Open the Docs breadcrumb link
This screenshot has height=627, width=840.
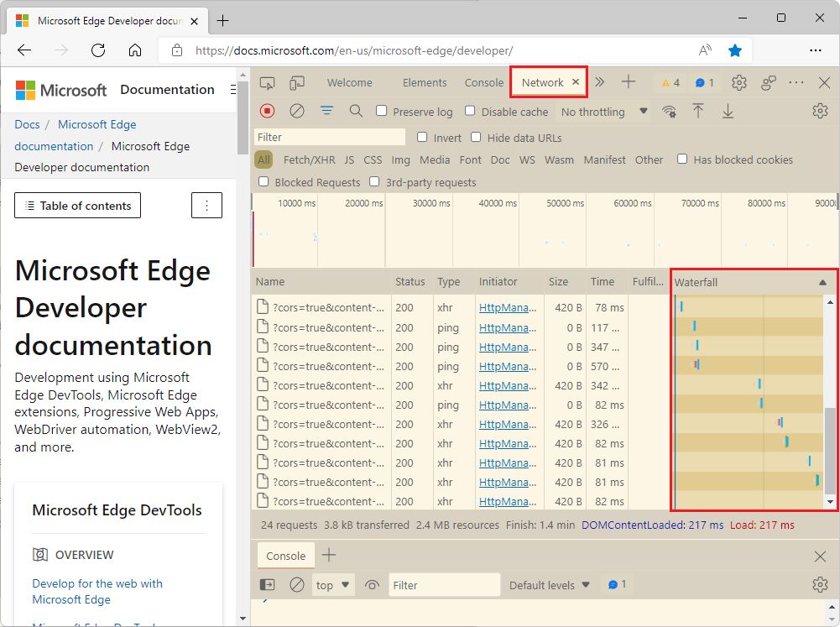click(x=27, y=124)
